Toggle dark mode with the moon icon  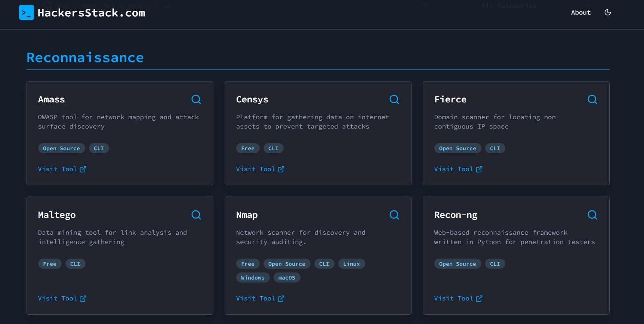(608, 12)
